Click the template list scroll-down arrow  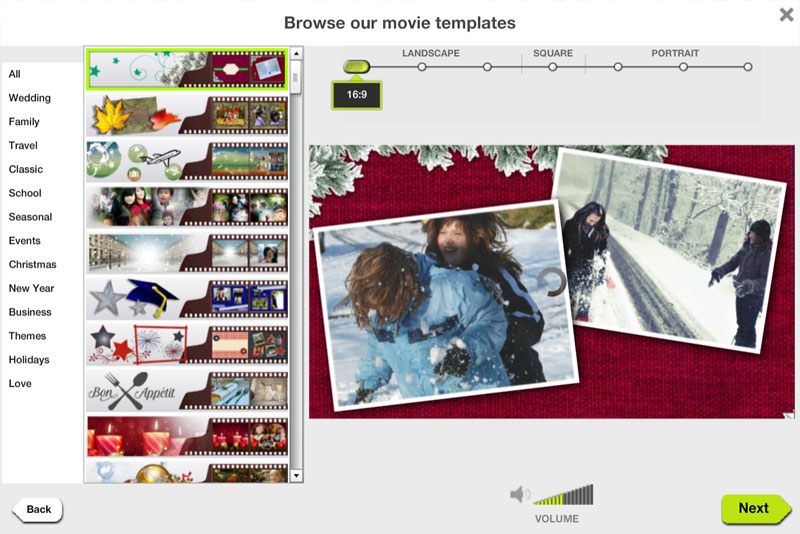pyautogui.click(x=296, y=476)
